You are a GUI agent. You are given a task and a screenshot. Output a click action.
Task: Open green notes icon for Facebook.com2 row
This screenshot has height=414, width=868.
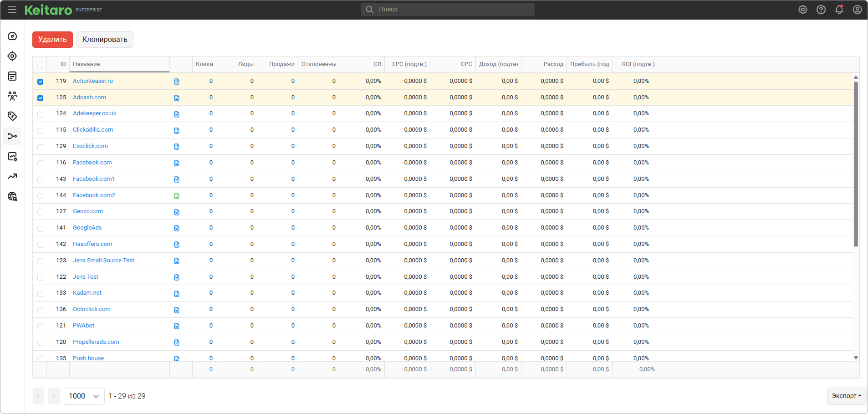click(177, 196)
